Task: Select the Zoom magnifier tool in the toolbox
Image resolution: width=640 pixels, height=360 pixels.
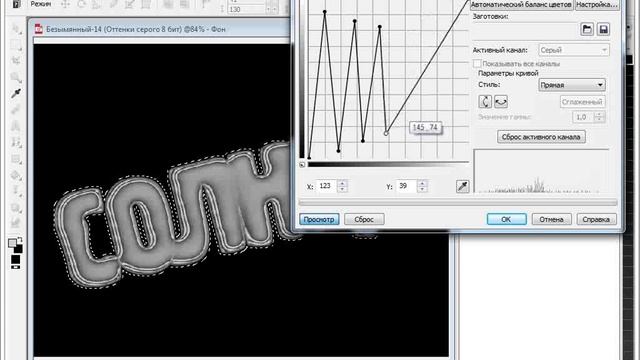Action: [x=16, y=77]
